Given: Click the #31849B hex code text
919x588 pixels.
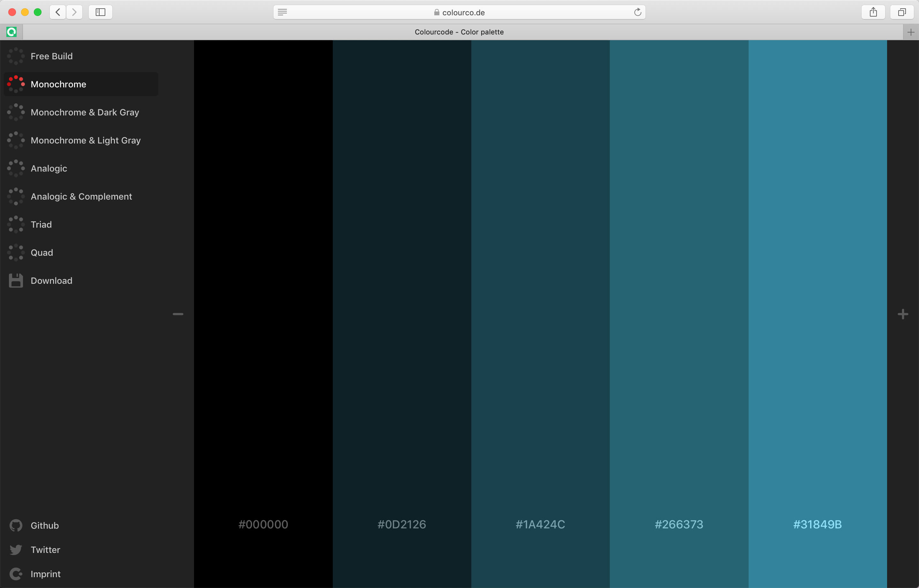Looking at the screenshot, I should [x=818, y=524].
